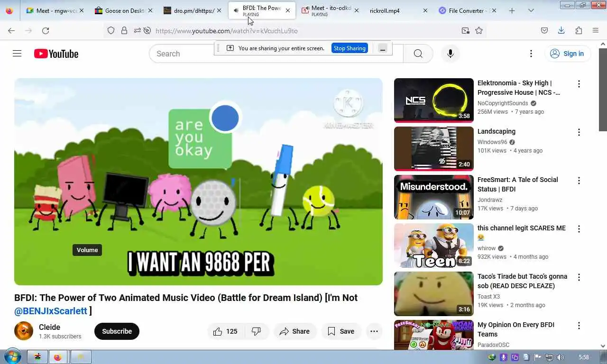Open the Cleide channel avatar
Image resolution: width=607 pixels, height=364 pixels.
(x=24, y=331)
